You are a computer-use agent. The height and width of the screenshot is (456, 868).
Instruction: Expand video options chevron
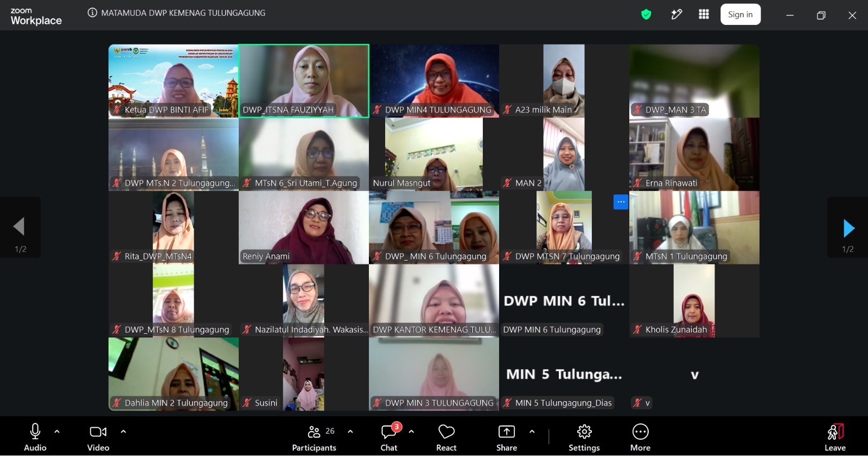(x=123, y=432)
